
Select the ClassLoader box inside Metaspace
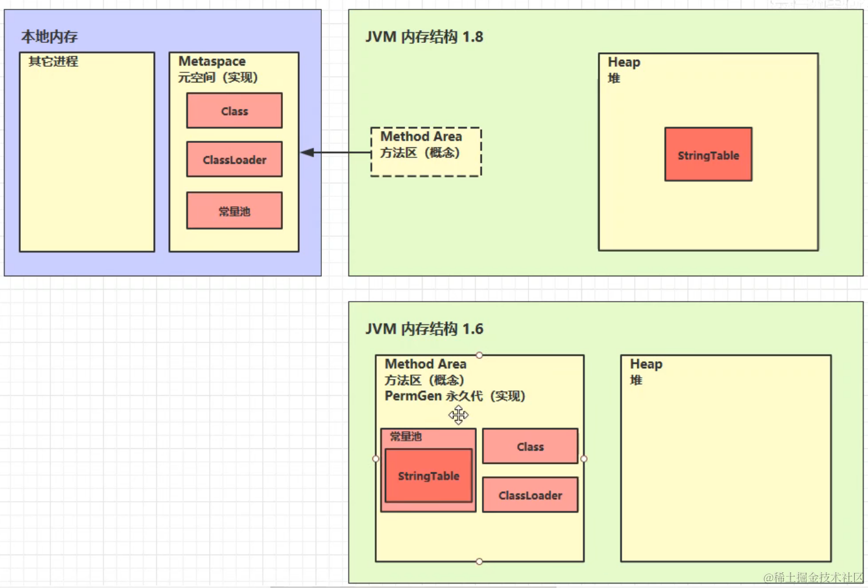[234, 159]
